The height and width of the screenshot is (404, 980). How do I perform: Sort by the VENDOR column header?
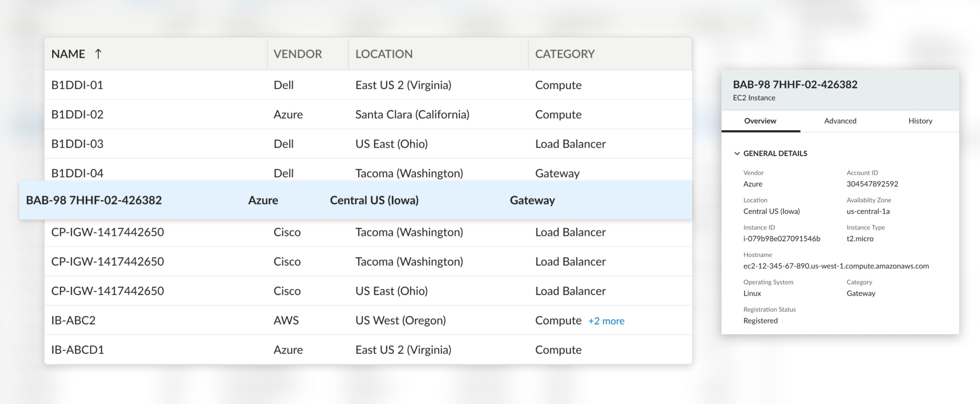pyautogui.click(x=297, y=54)
